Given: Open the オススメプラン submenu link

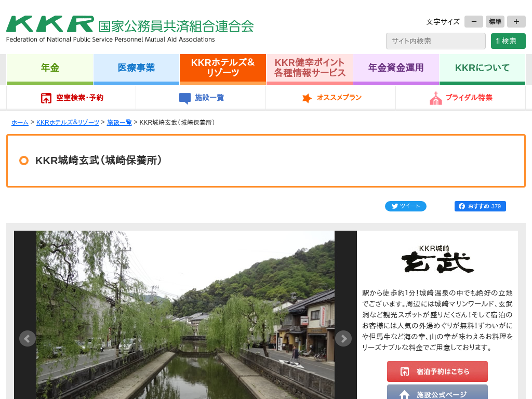Looking at the screenshot, I should click(x=339, y=98).
